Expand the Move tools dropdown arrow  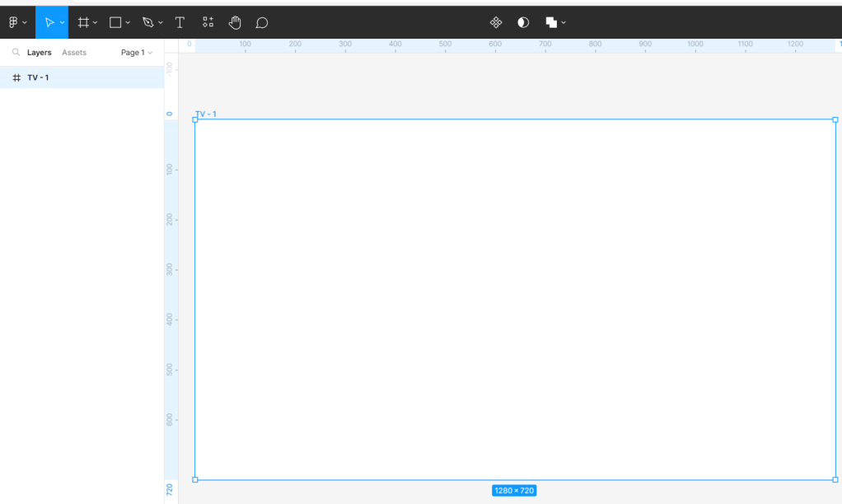62,22
